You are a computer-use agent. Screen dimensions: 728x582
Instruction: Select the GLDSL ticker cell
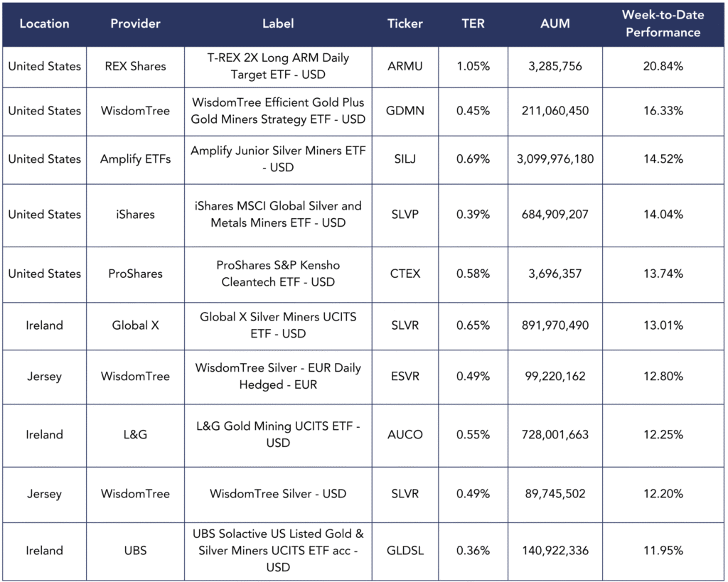pyautogui.click(x=405, y=551)
